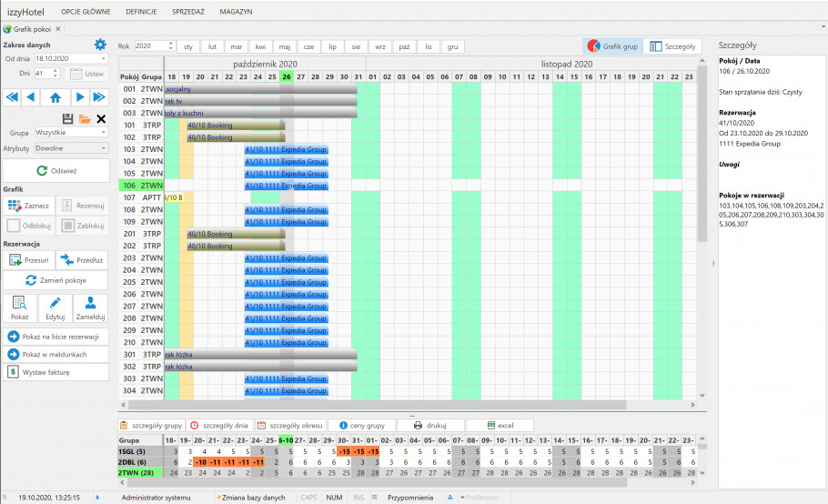Click the orange open folder icon
Viewport: 828px width, 504px height.
point(85,118)
